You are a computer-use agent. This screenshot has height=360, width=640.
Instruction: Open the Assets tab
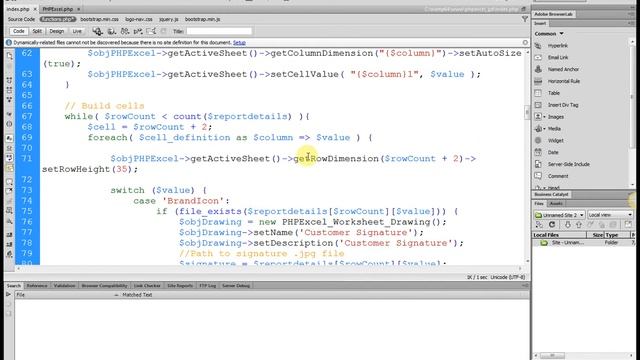pyautogui.click(x=556, y=203)
